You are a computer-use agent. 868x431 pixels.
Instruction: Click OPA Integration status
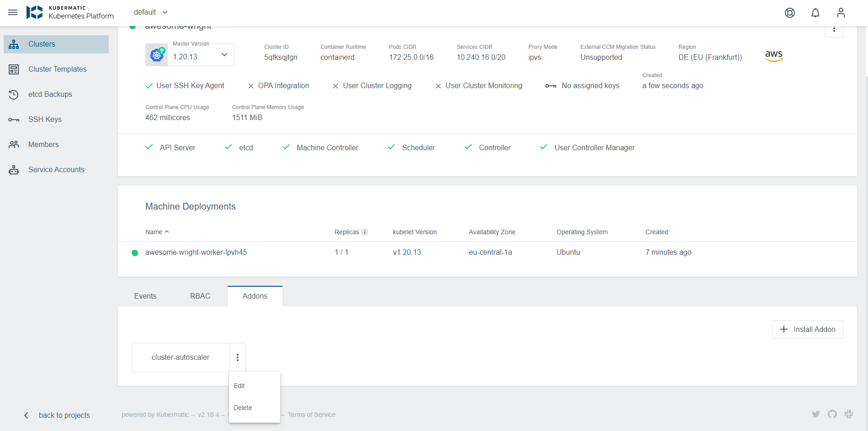point(278,86)
